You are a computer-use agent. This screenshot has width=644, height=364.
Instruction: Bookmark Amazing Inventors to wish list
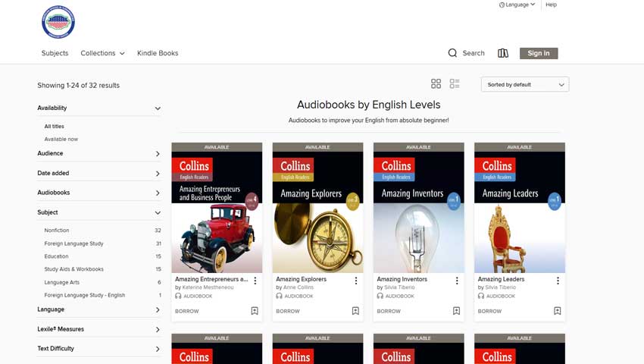pyautogui.click(x=456, y=311)
